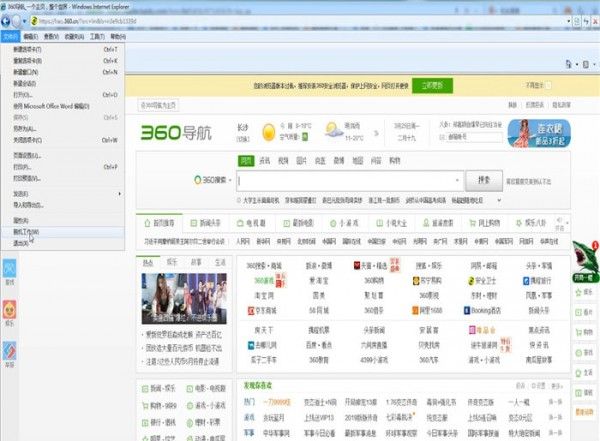This screenshot has width=600, height=441.
Task: Click the browser address bar URL field
Action: click(x=298, y=21)
